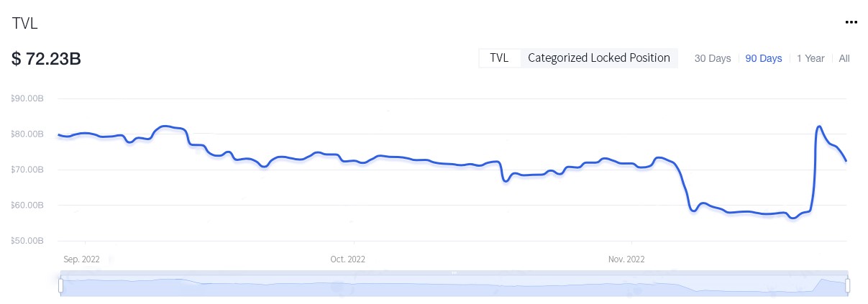Show the 30 Days time range
Image resolution: width=868 pixels, height=304 pixels.
pyautogui.click(x=712, y=59)
